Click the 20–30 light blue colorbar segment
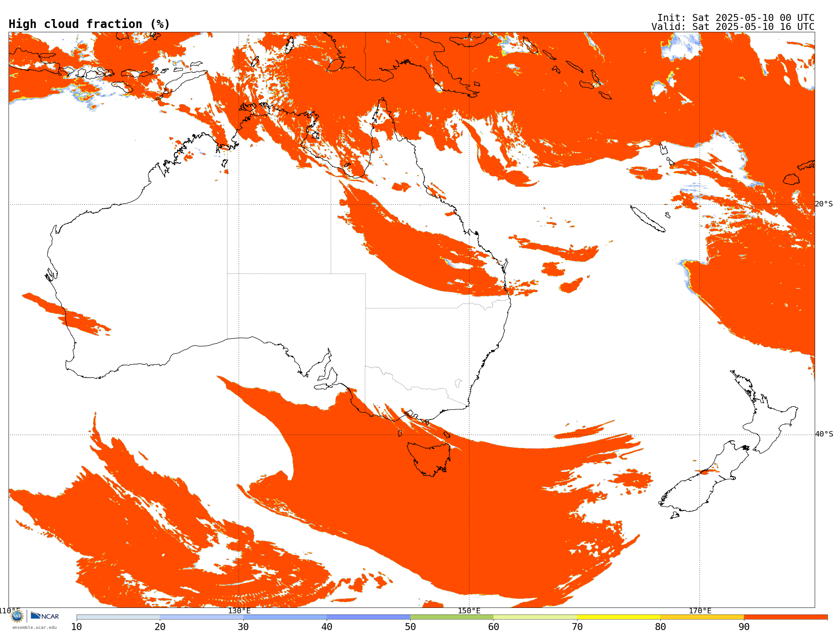840x632 pixels. click(201, 617)
